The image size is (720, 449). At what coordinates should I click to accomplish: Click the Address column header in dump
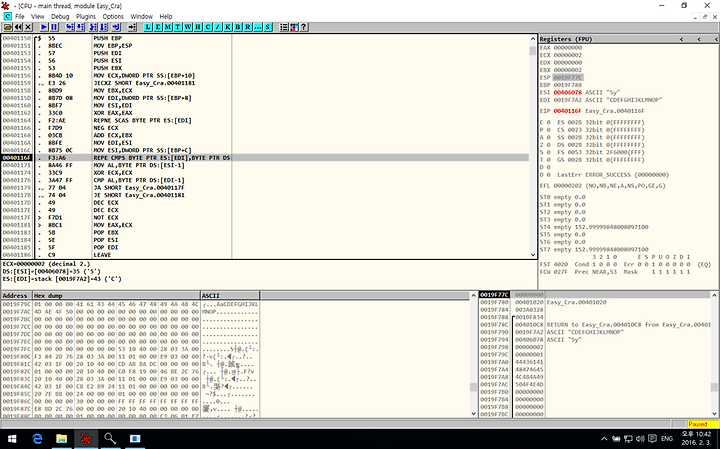(x=16, y=295)
